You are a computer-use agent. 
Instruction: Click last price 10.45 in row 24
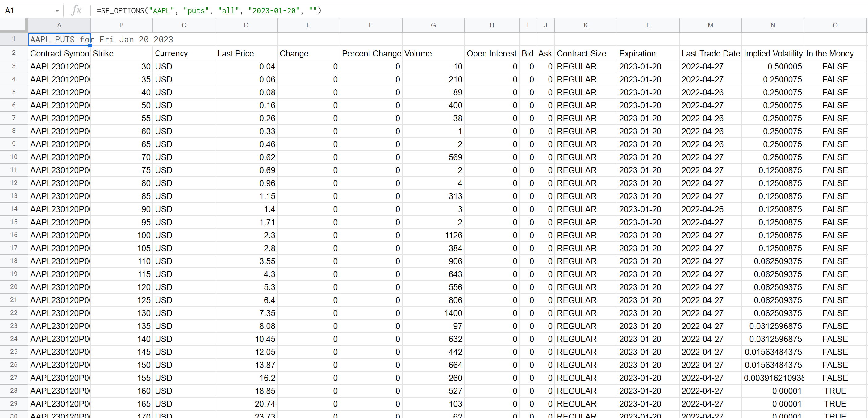point(246,339)
